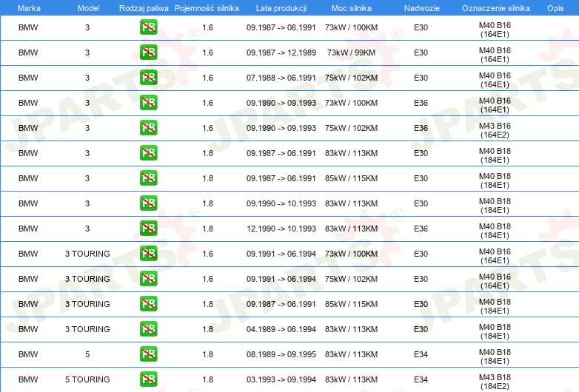Click the fuel icon in the 5 TOURING row
Viewport: 579px width, 392px height.
(x=148, y=379)
